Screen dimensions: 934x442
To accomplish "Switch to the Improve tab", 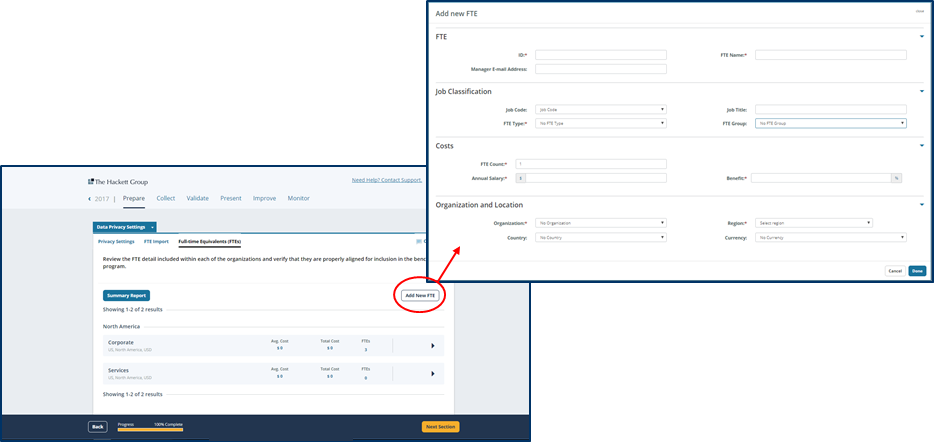I will click(264, 198).
